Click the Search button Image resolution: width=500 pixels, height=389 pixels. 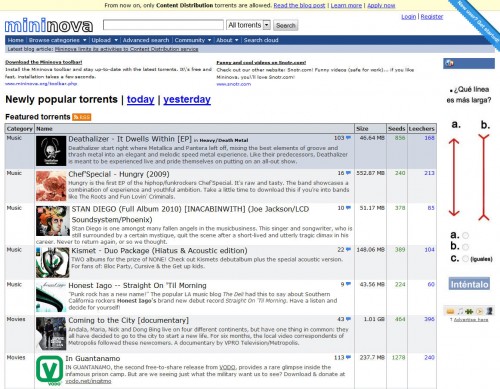tap(286, 25)
